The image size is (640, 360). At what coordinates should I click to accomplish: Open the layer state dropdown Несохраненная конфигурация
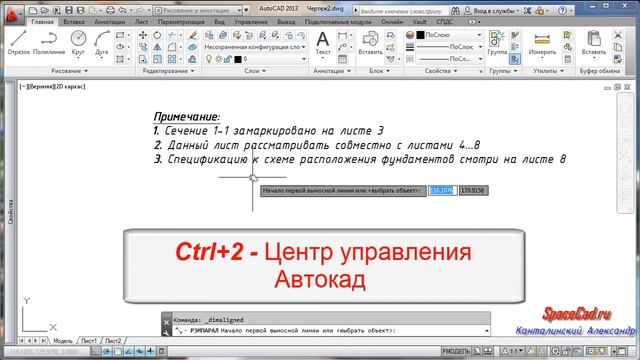(255, 47)
